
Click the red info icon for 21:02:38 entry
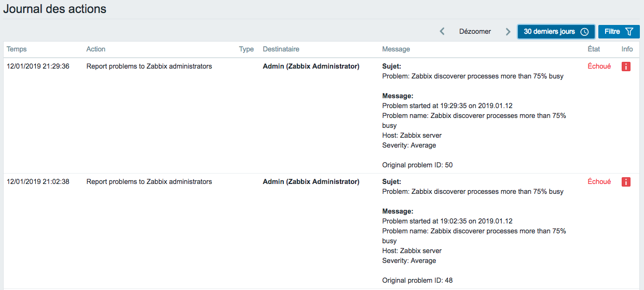(x=626, y=182)
